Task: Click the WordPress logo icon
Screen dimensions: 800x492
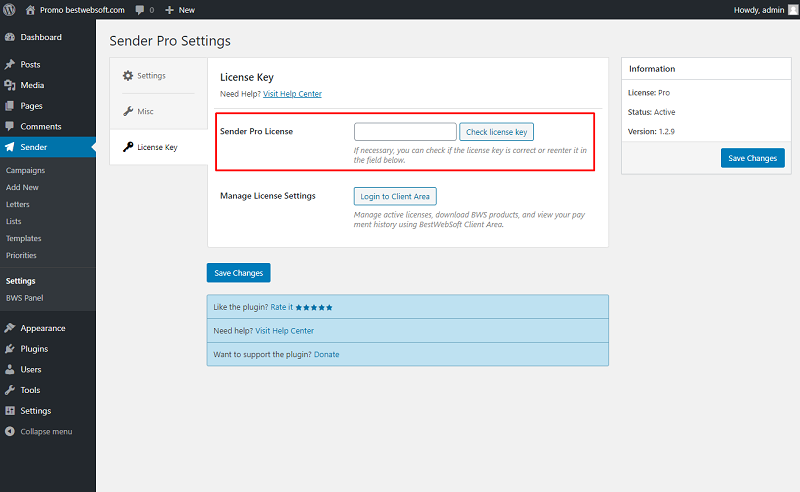Action: tap(9, 10)
